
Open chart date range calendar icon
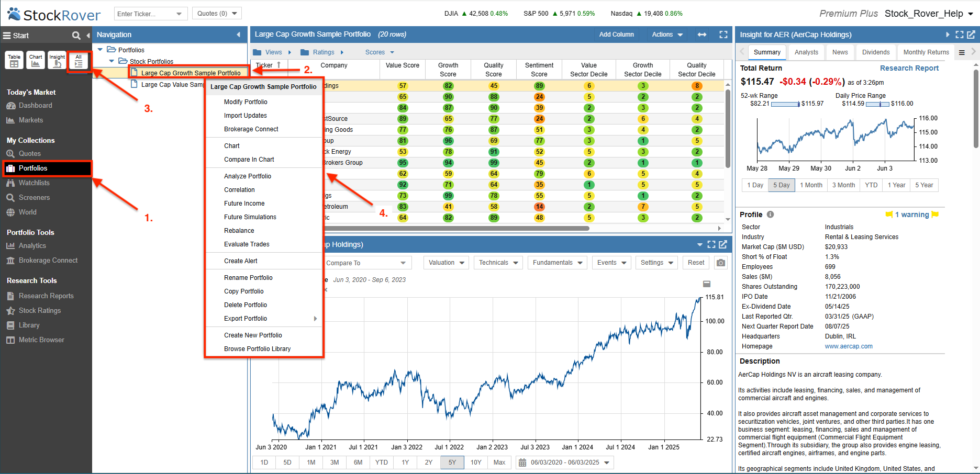522,462
